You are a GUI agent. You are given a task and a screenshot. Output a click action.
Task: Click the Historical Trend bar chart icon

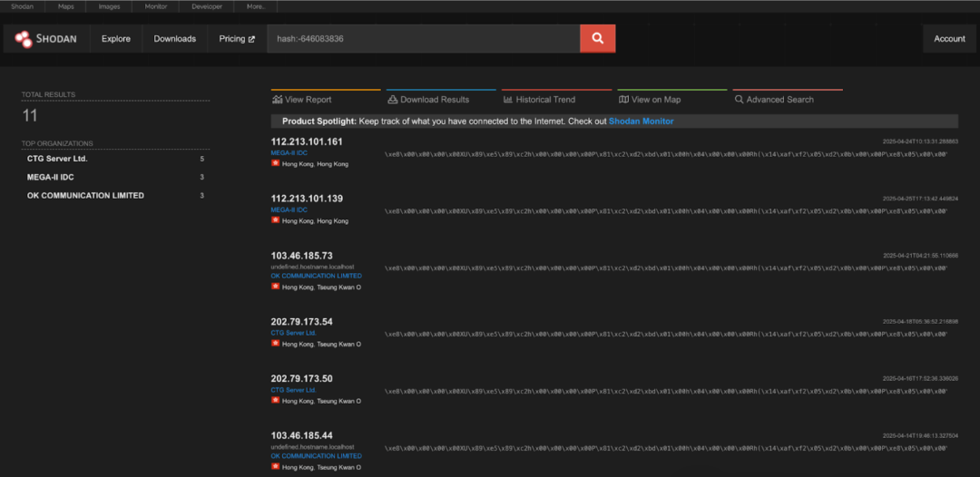[508, 99]
